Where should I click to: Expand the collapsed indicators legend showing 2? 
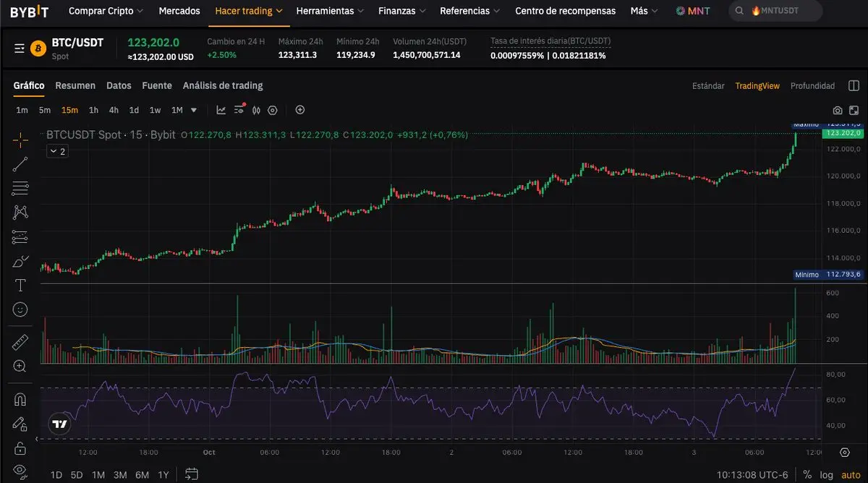(57, 151)
